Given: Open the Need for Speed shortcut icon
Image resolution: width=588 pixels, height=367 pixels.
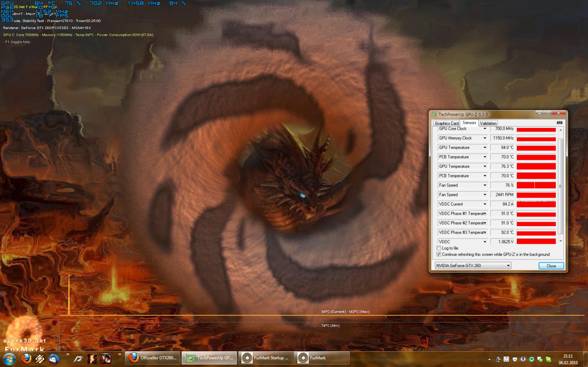Looking at the screenshot, I should [x=78, y=359].
